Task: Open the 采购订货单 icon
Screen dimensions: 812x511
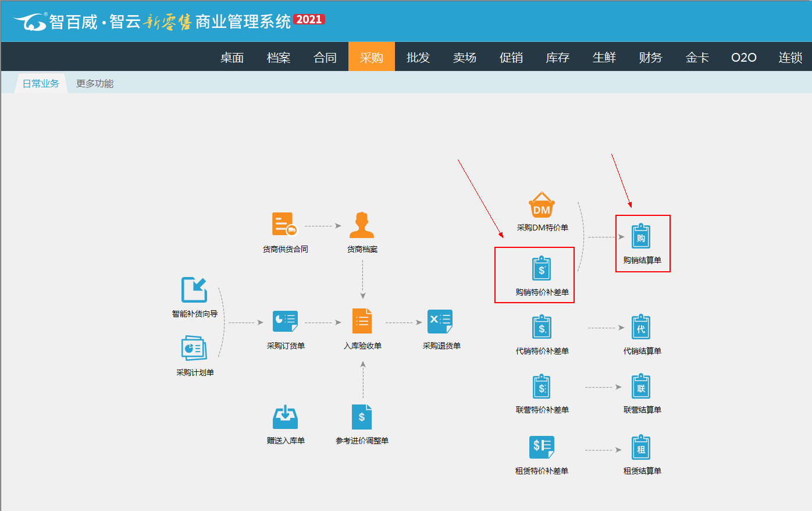Action: (x=285, y=321)
